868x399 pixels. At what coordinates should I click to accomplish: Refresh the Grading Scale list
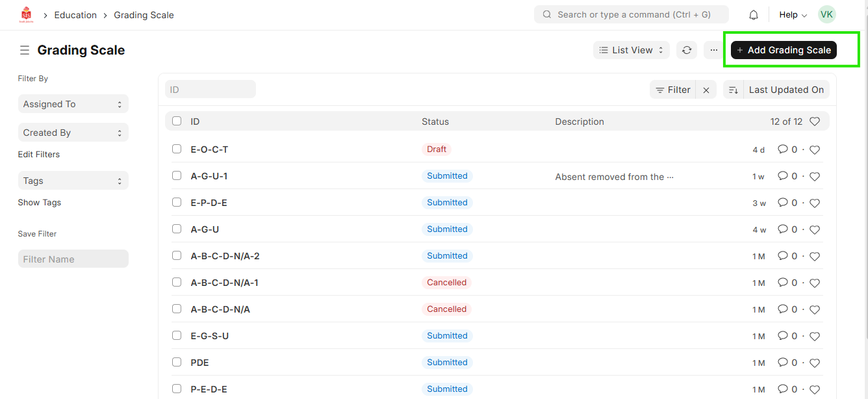point(687,50)
